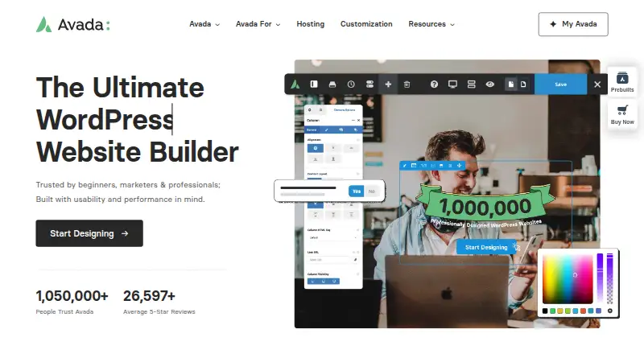Open the Prebuilts side panel
This screenshot has width=644, height=354.
(621, 82)
